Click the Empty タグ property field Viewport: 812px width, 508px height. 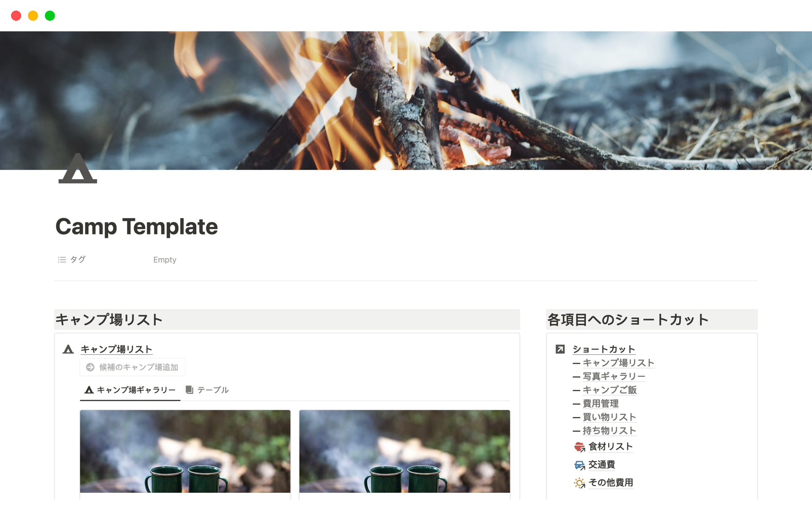click(165, 260)
